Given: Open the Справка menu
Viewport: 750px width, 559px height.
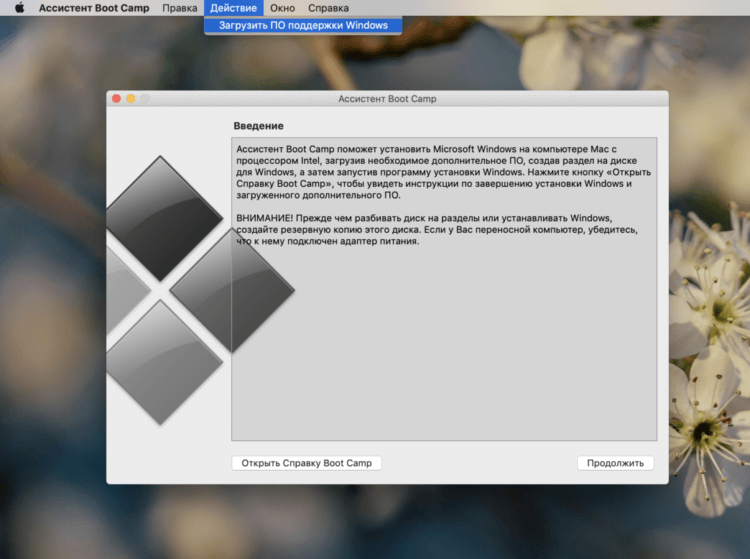Looking at the screenshot, I should pyautogui.click(x=328, y=8).
